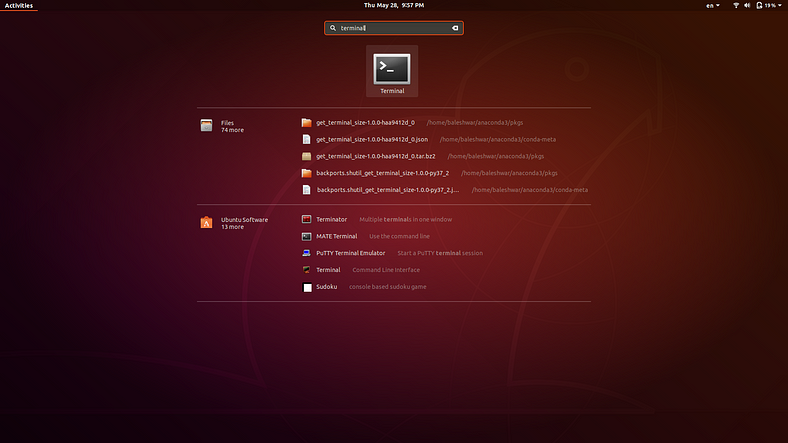Select the 'PuTTY Terminal Emulator' software result
The width and height of the screenshot is (788, 443).
coord(350,253)
